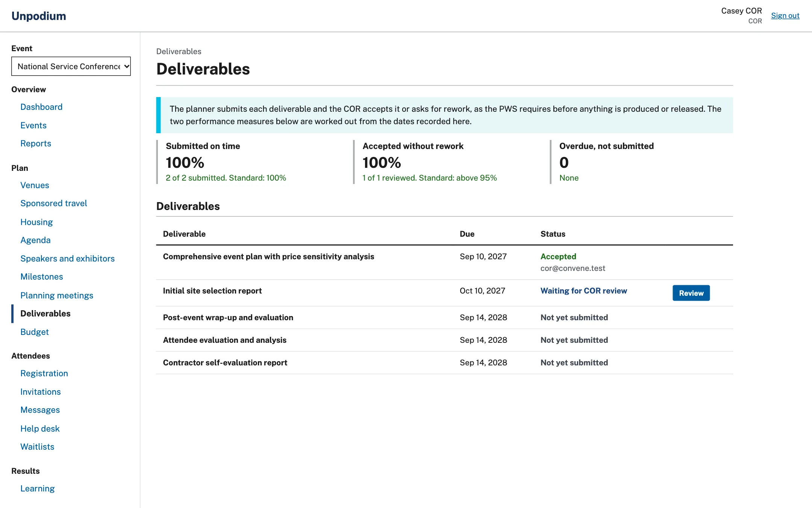
Task: Go to Events in the sidebar
Action: pos(33,125)
